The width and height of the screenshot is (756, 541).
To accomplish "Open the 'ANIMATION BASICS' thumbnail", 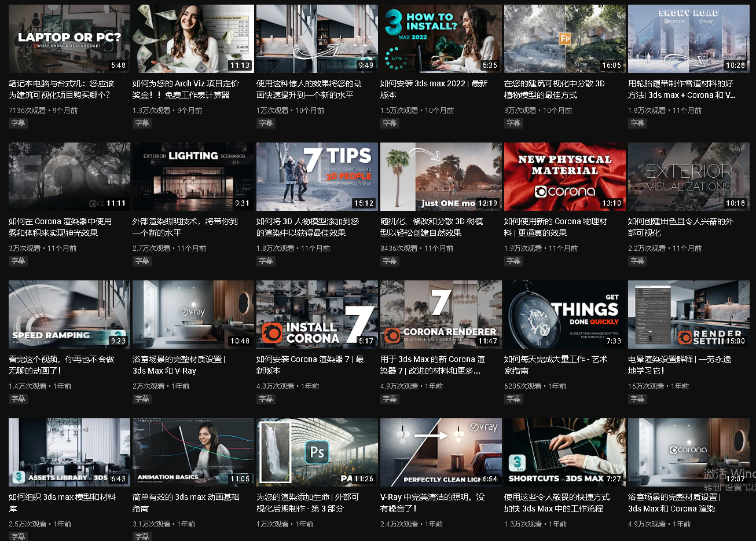I will click(193, 452).
